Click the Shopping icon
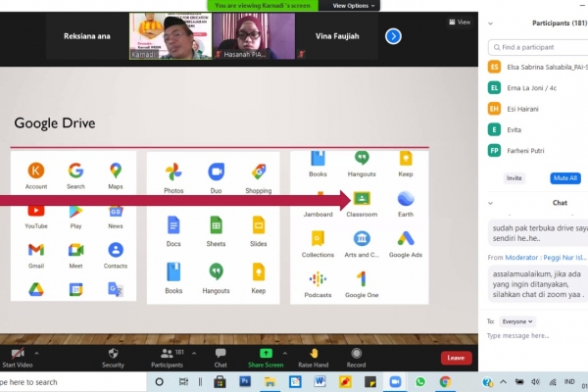 [x=259, y=172]
